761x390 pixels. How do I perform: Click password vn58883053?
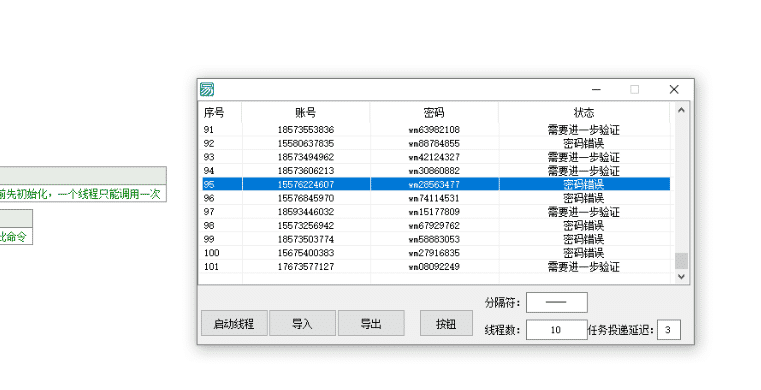[x=434, y=239]
